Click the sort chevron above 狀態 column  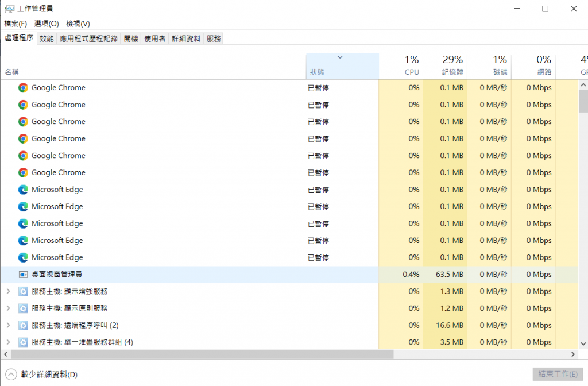click(x=340, y=57)
